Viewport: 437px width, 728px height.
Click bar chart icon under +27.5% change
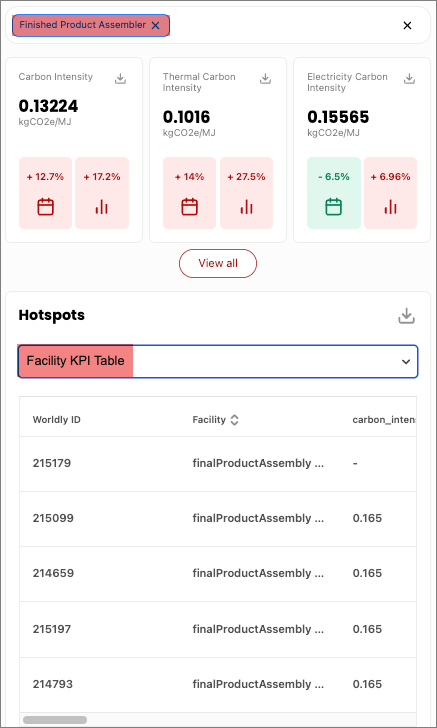pos(247,207)
